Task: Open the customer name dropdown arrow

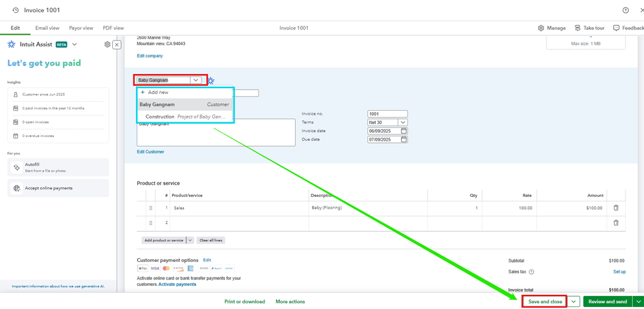Action: [196, 80]
